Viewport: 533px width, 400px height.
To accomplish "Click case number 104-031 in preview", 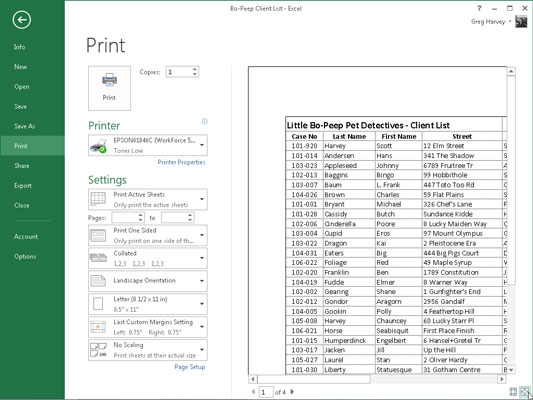I will (x=305, y=253).
